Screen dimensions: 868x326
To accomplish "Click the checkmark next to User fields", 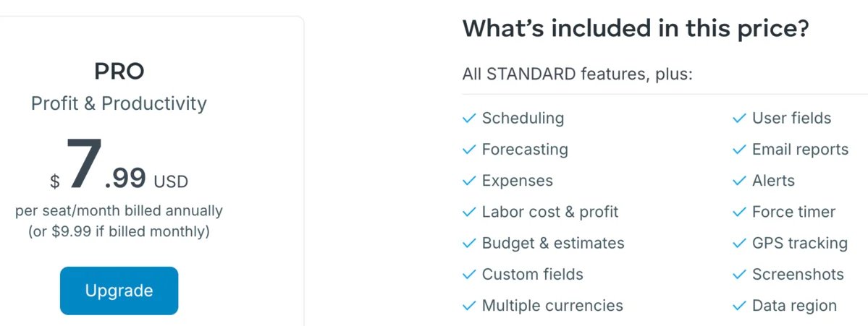I will [740, 119].
